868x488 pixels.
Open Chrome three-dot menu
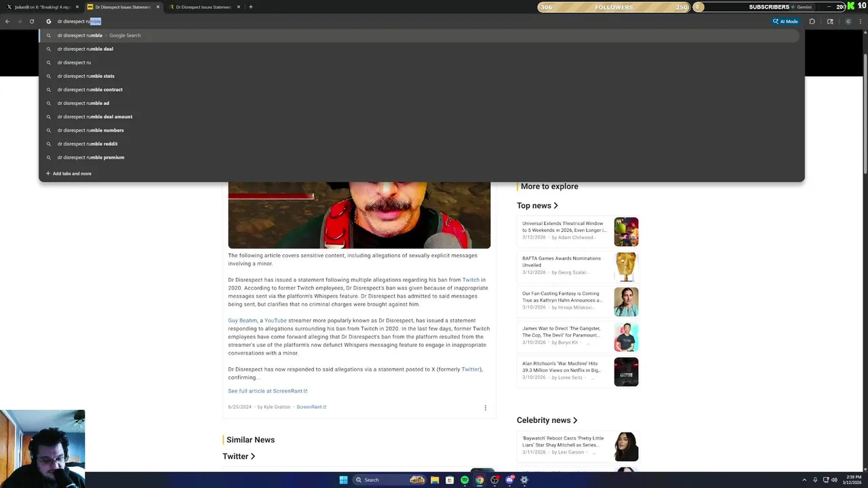tap(862, 21)
